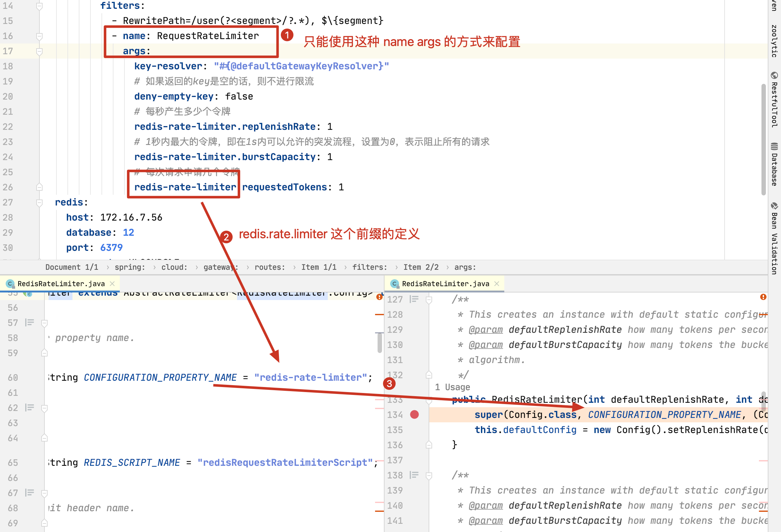Click 'this.defaultConfig' on line 135

(526, 430)
